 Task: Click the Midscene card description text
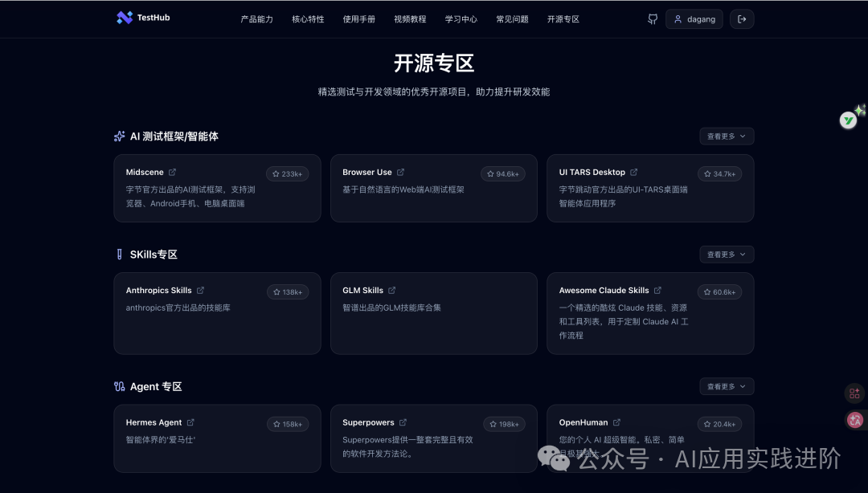point(190,197)
